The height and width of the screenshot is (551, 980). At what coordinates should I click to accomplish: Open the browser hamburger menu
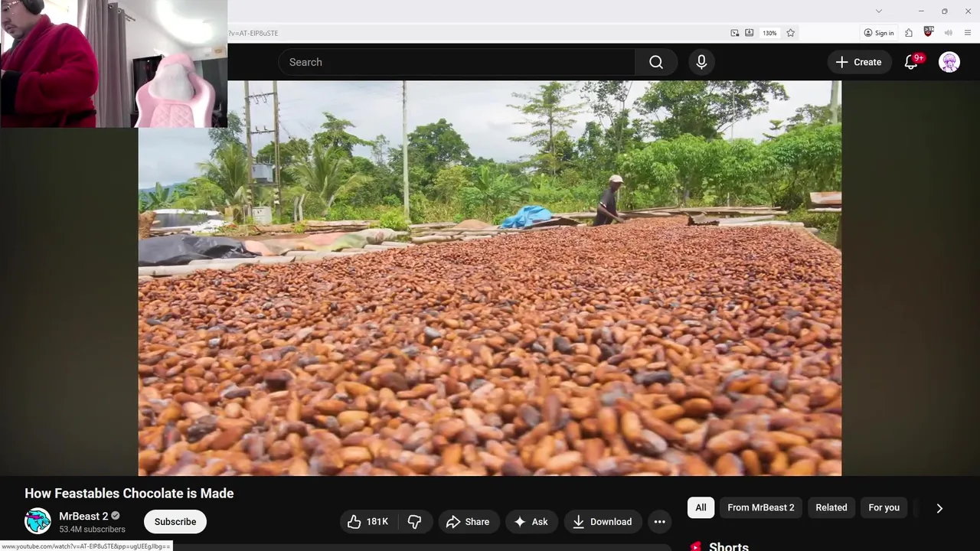[x=968, y=33]
